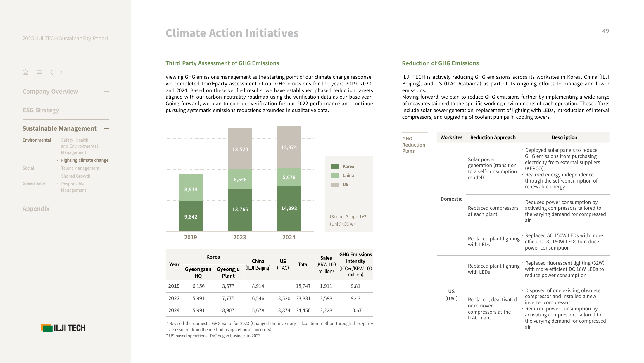
Task: Select the Environmental subsection
Action: tap(37, 140)
